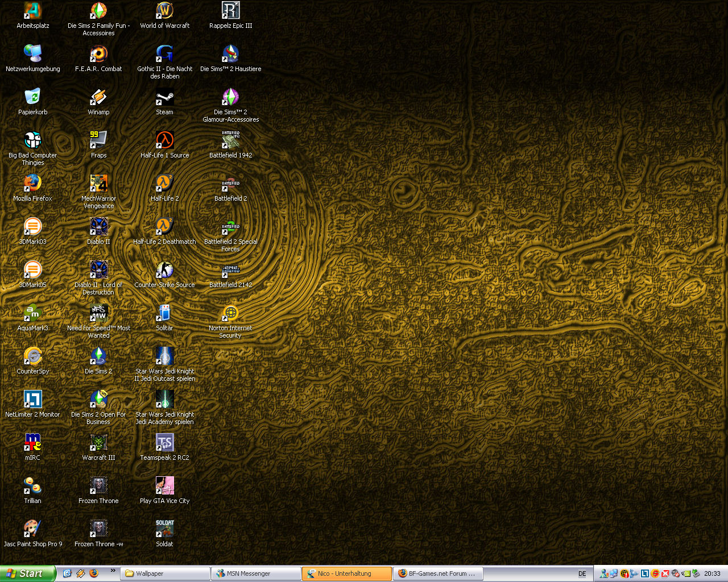Launch Play GTA Vice City shortcut
The width and height of the screenshot is (728, 582).
point(165,490)
